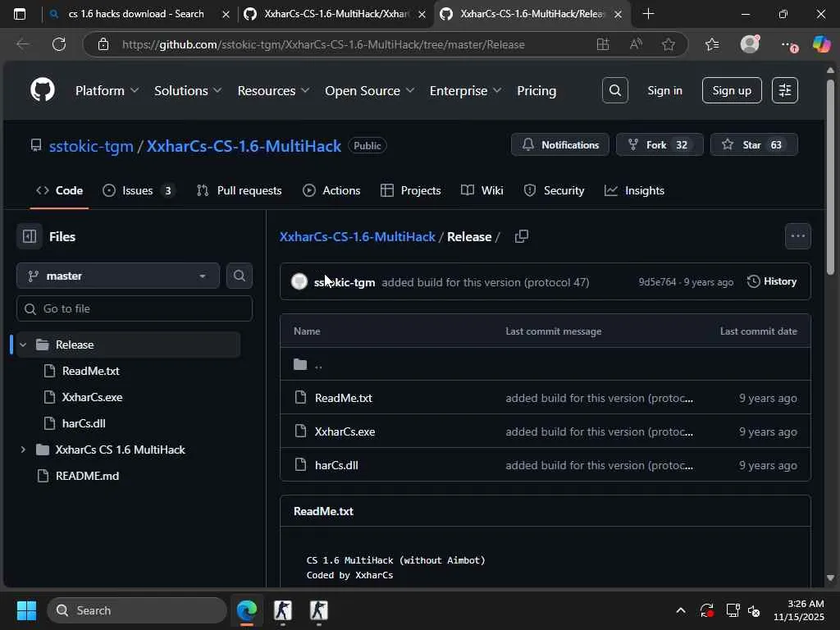Fork the repository with the Fork button

[660, 144]
